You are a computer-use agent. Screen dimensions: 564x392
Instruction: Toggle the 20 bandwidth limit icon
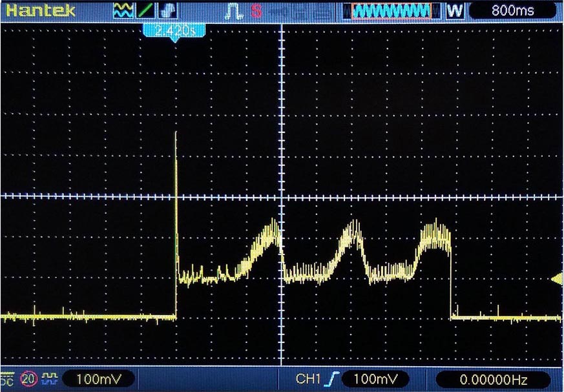coord(29,378)
